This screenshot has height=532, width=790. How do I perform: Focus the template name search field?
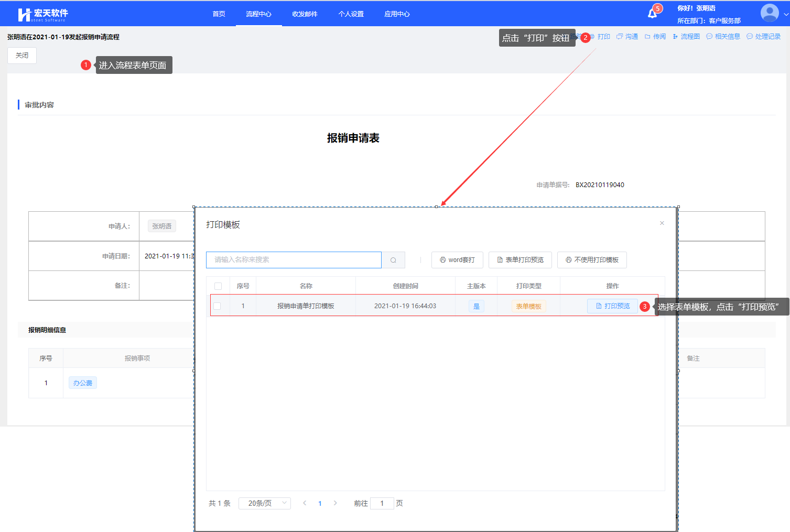pos(294,260)
